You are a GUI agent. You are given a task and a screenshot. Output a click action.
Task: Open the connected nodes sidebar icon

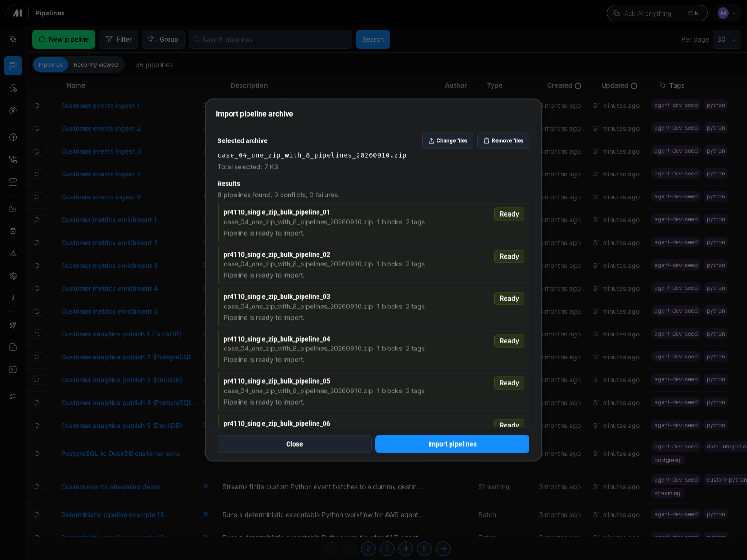click(x=13, y=253)
